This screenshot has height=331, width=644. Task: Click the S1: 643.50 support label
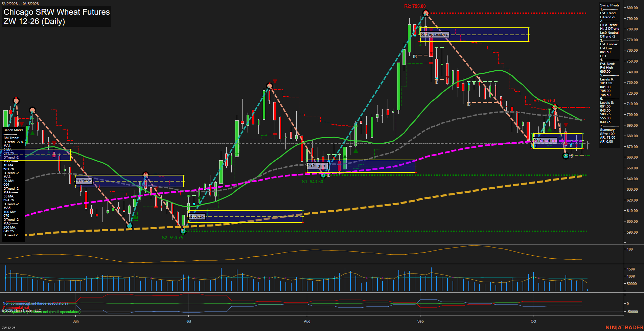coord(312,182)
